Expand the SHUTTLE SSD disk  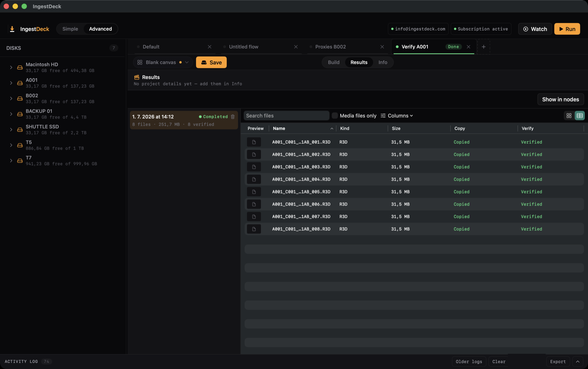point(11,130)
